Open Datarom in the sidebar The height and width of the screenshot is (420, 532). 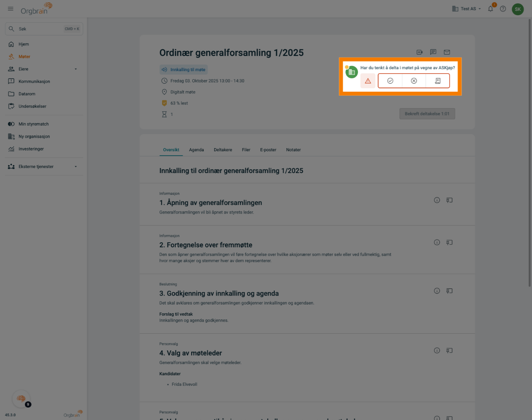point(27,94)
